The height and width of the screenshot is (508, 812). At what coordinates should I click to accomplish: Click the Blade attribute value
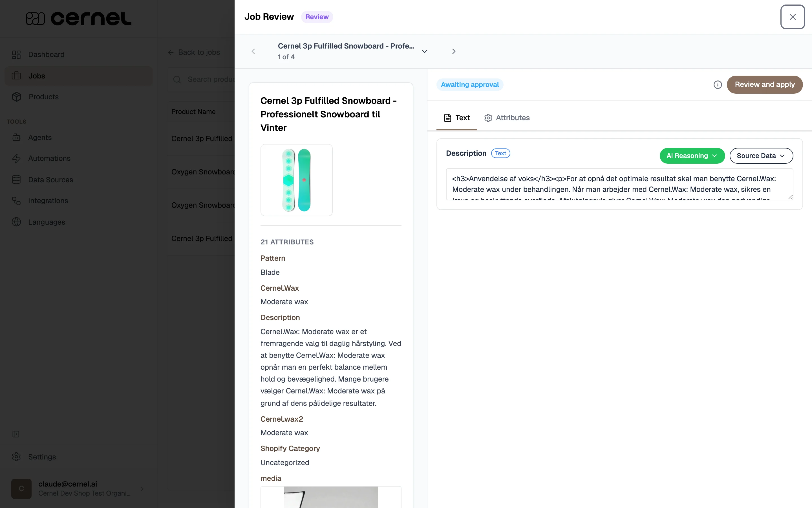(270, 272)
